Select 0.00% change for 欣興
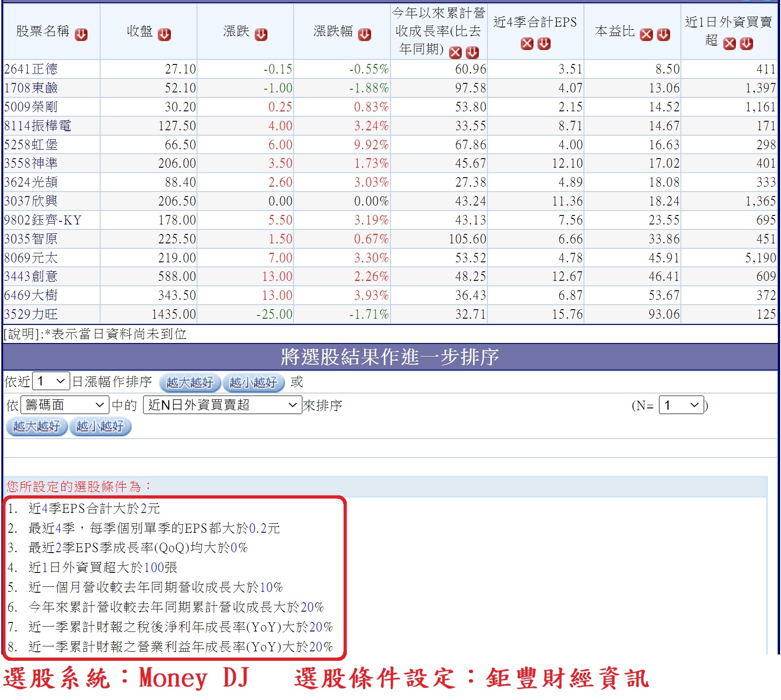 tap(371, 201)
